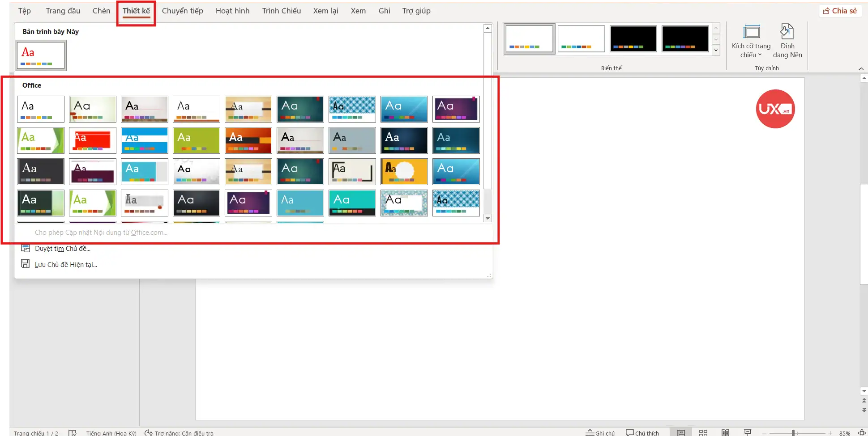Select the first black variant thumbnail

[x=633, y=38]
